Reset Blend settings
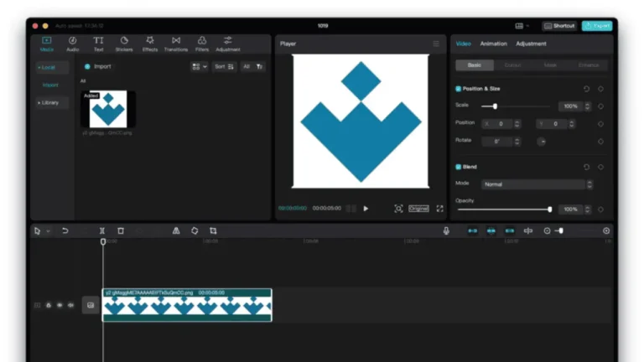This screenshot has height=362, width=644. (586, 167)
